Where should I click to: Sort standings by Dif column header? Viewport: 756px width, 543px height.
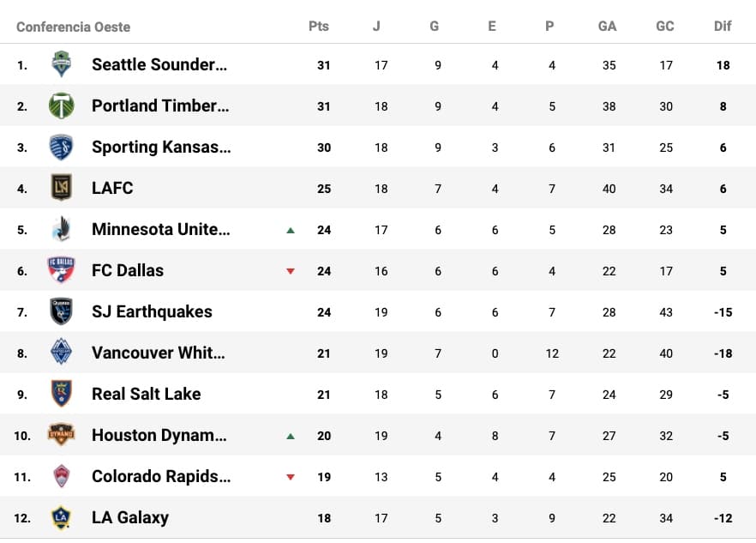pyautogui.click(x=723, y=26)
